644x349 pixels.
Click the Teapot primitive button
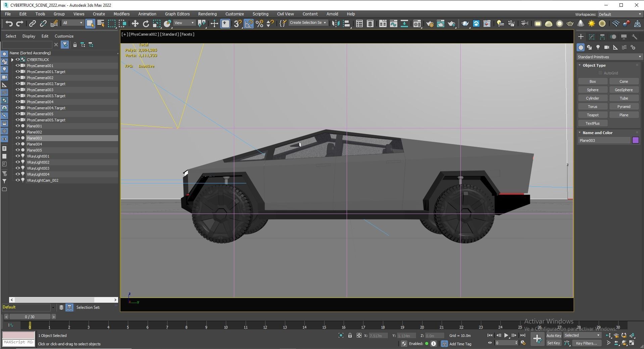tap(593, 115)
